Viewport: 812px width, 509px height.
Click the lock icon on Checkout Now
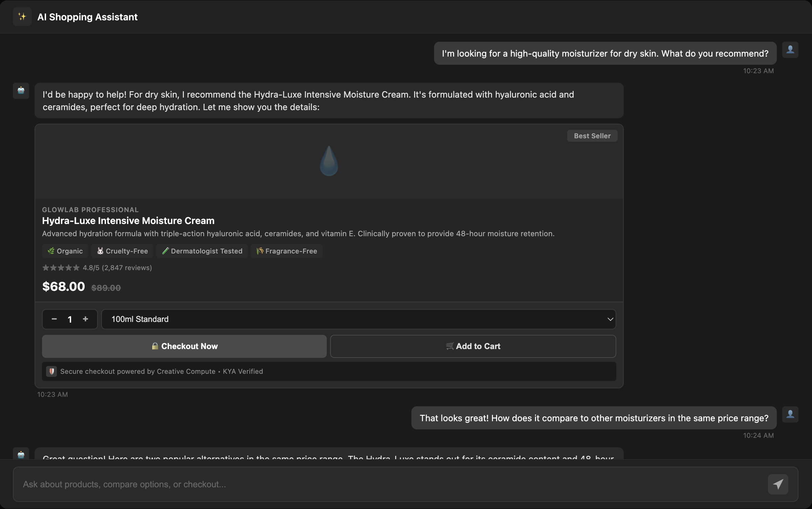click(155, 346)
